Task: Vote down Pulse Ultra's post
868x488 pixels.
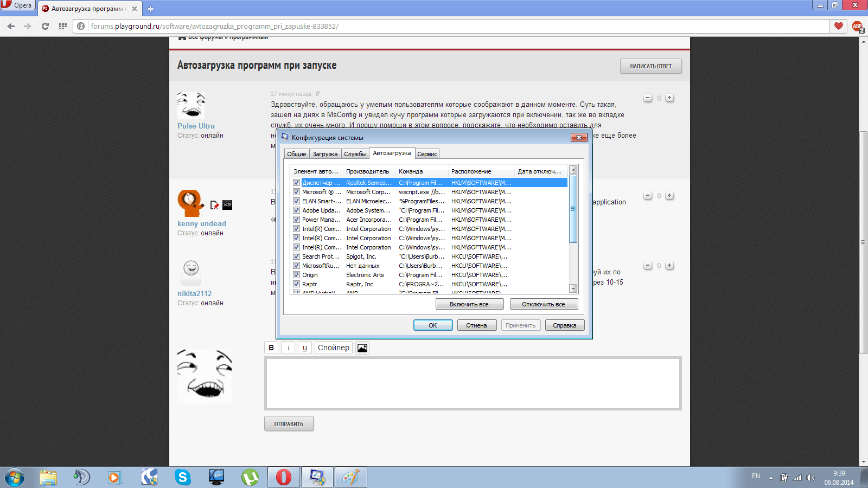Action: click(x=648, y=98)
